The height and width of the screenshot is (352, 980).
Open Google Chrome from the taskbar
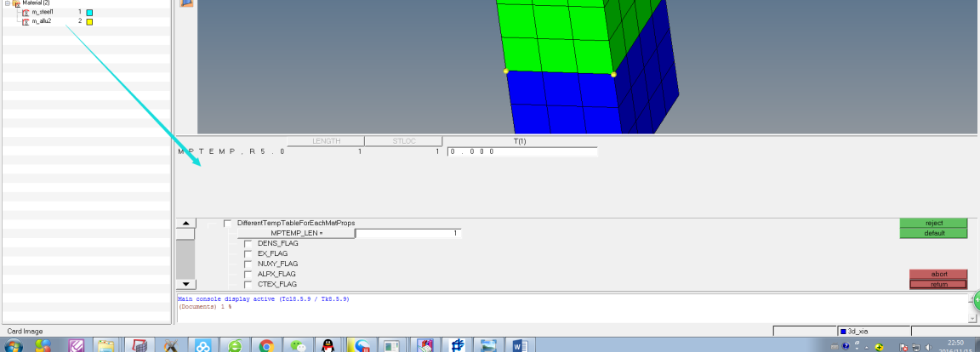[x=265, y=345]
